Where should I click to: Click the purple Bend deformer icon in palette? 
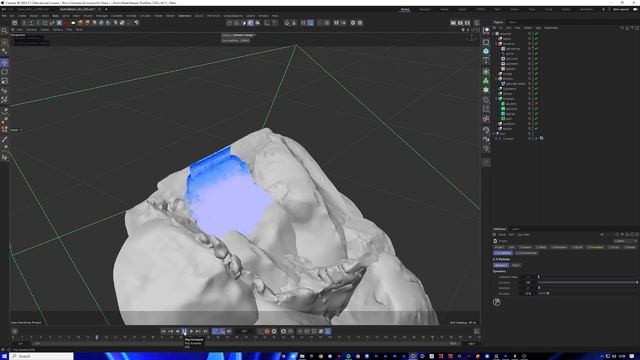[x=486, y=100]
